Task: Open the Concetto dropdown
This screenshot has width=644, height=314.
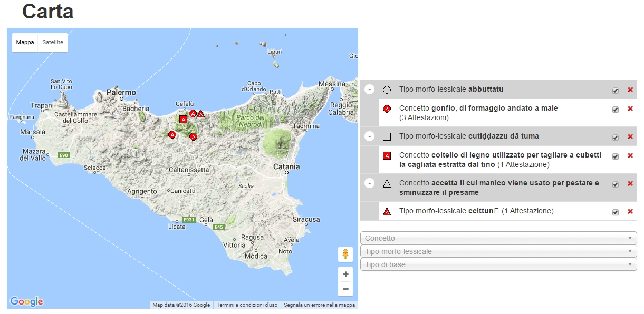Action: [498, 238]
